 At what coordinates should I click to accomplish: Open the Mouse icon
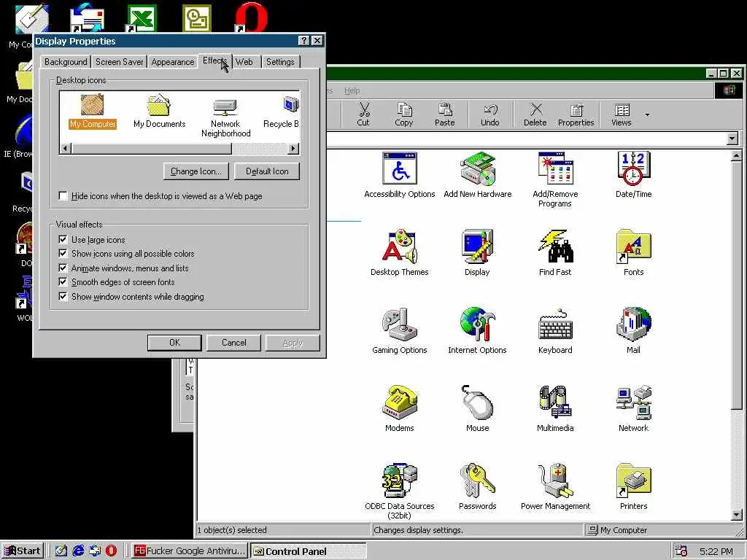477,409
